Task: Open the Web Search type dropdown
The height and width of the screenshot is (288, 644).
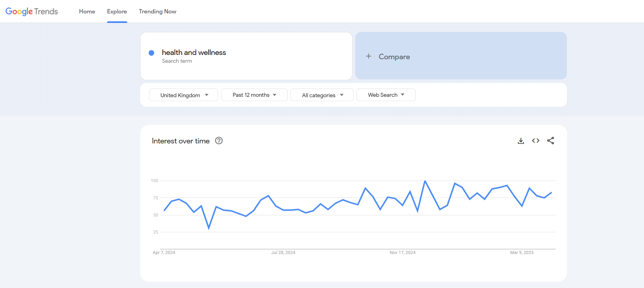Action: pyautogui.click(x=386, y=95)
